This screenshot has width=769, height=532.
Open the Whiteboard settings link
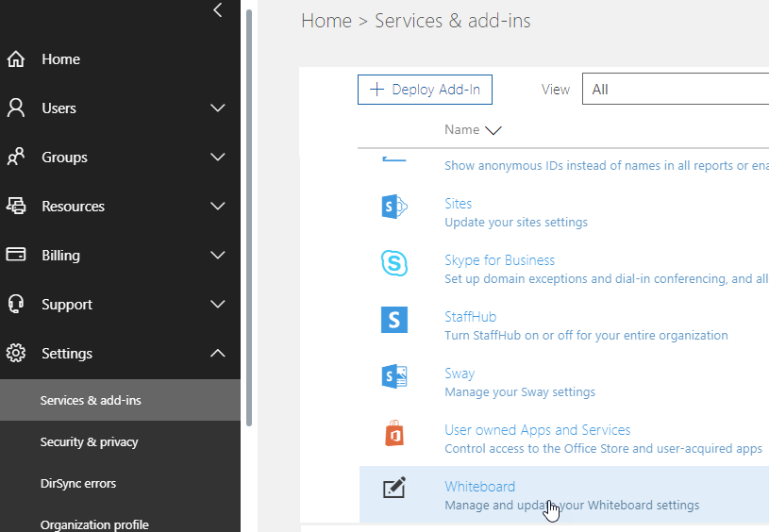pos(479,487)
